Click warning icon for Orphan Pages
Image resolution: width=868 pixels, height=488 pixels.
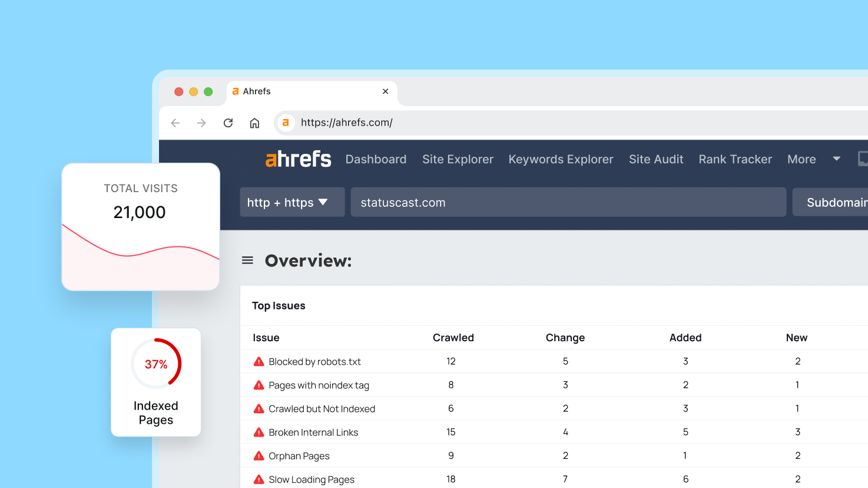pos(259,456)
